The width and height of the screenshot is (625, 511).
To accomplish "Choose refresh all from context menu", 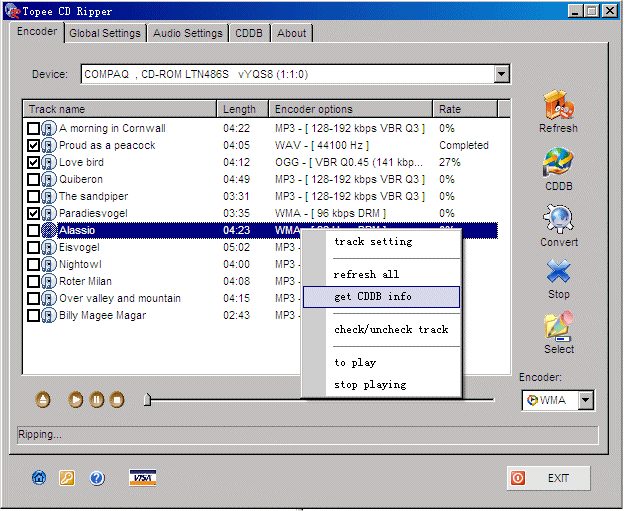I will pos(381,275).
